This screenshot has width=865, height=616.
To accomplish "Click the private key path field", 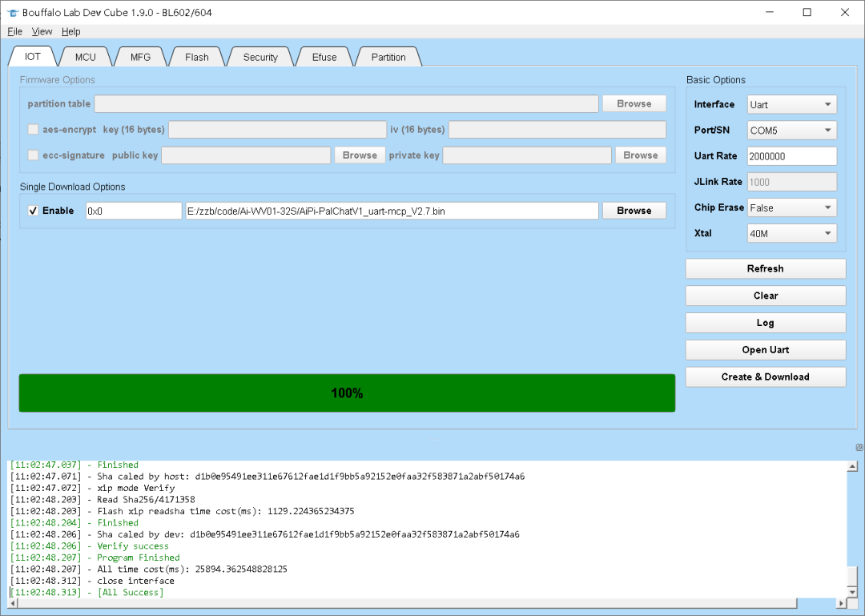I will pos(527,155).
